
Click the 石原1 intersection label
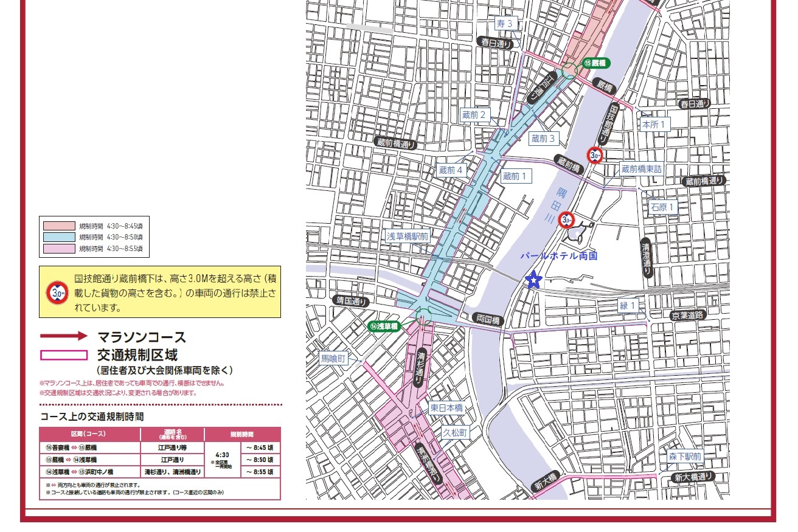pos(662,207)
